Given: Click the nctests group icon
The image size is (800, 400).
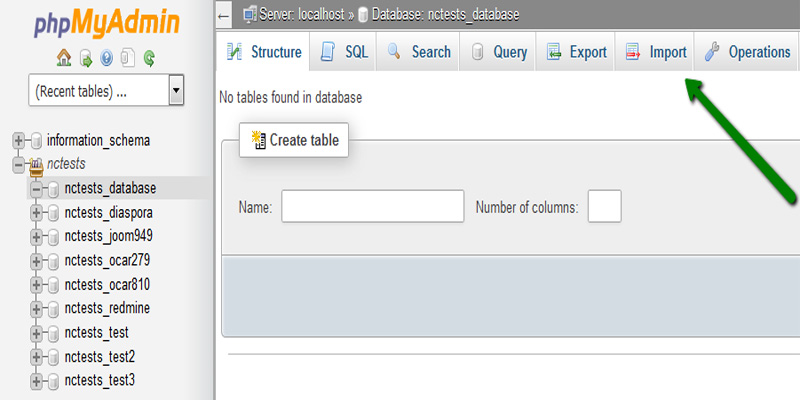Looking at the screenshot, I should click(x=36, y=165).
